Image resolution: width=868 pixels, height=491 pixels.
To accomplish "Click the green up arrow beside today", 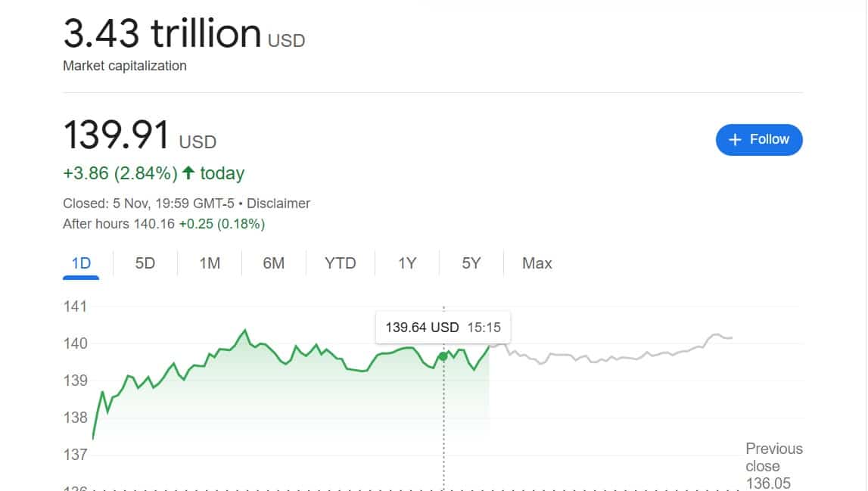I will pyautogui.click(x=188, y=173).
